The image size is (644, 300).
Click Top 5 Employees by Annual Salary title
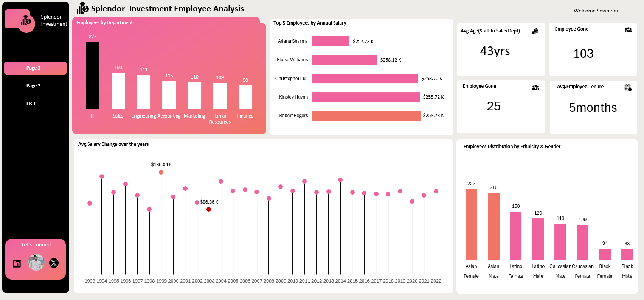[x=310, y=23]
